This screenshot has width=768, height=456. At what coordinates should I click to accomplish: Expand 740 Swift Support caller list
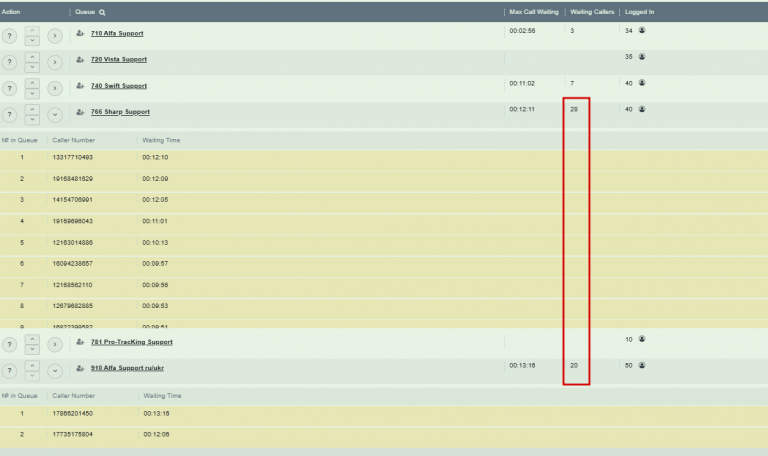point(55,89)
